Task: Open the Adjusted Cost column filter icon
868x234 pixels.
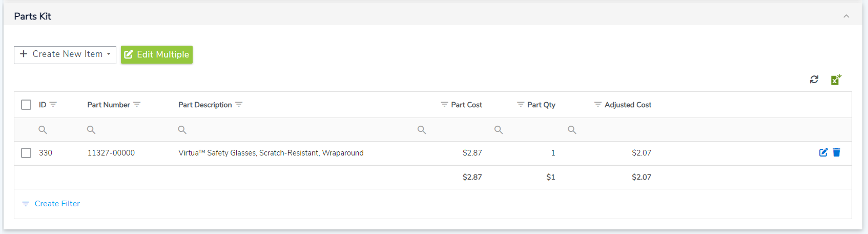Action: pyautogui.click(x=597, y=105)
